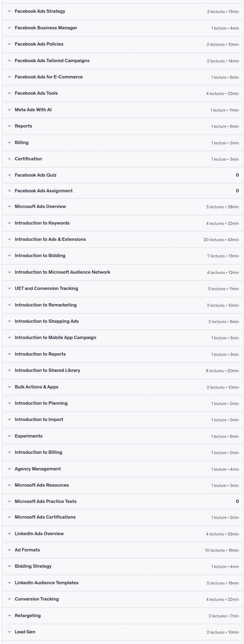The height and width of the screenshot is (644, 244).
Task: Expand UET and Conversion Tracking section
Action: pos(123,288)
